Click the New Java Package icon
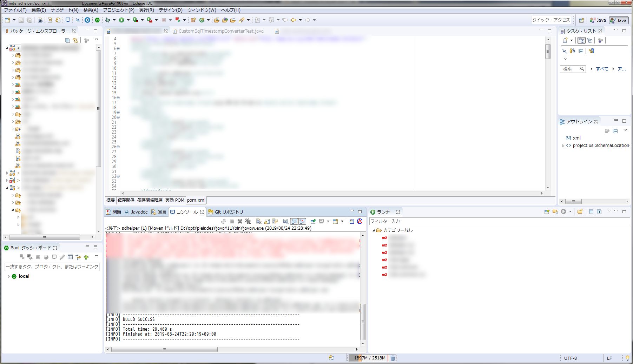The height and width of the screenshot is (364, 633). [193, 20]
